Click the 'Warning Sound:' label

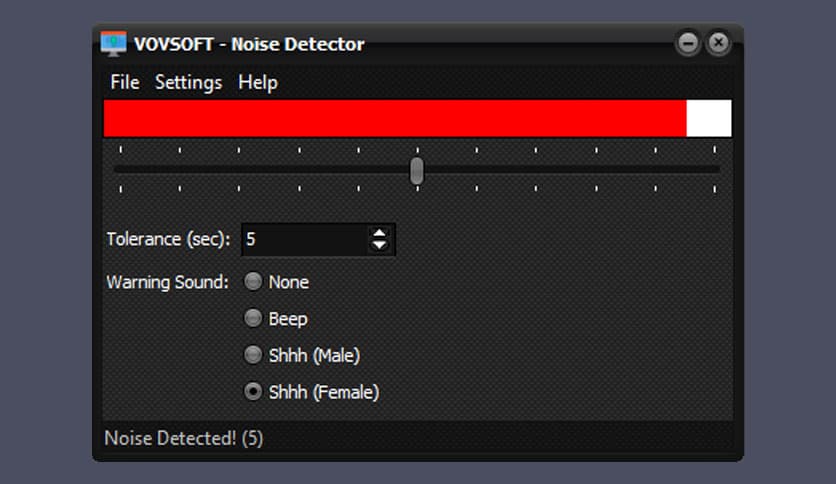(167, 282)
